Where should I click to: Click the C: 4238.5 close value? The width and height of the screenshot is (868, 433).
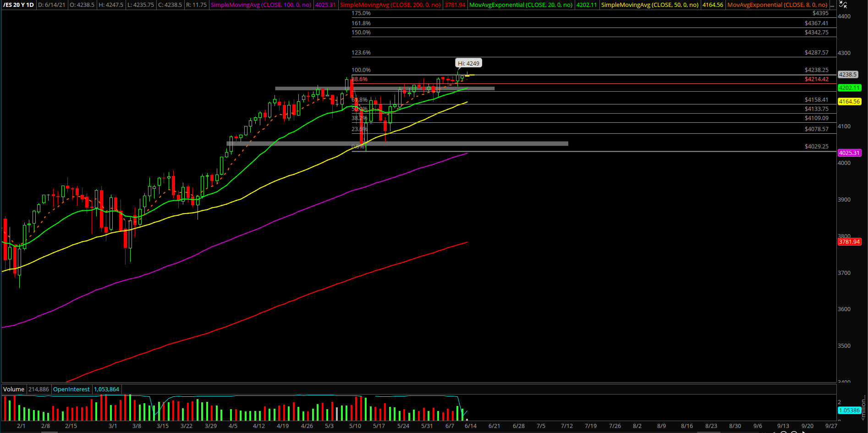click(170, 5)
